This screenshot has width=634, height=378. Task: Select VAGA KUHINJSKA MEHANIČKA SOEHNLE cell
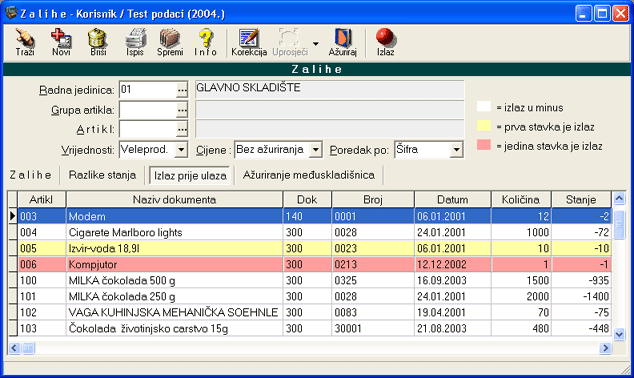pyautogui.click(x=174, y=312)
